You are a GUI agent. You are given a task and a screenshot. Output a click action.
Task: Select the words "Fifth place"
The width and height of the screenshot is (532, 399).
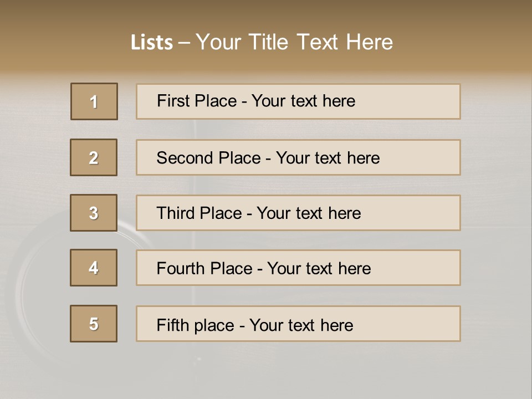(x=195, y=325)
